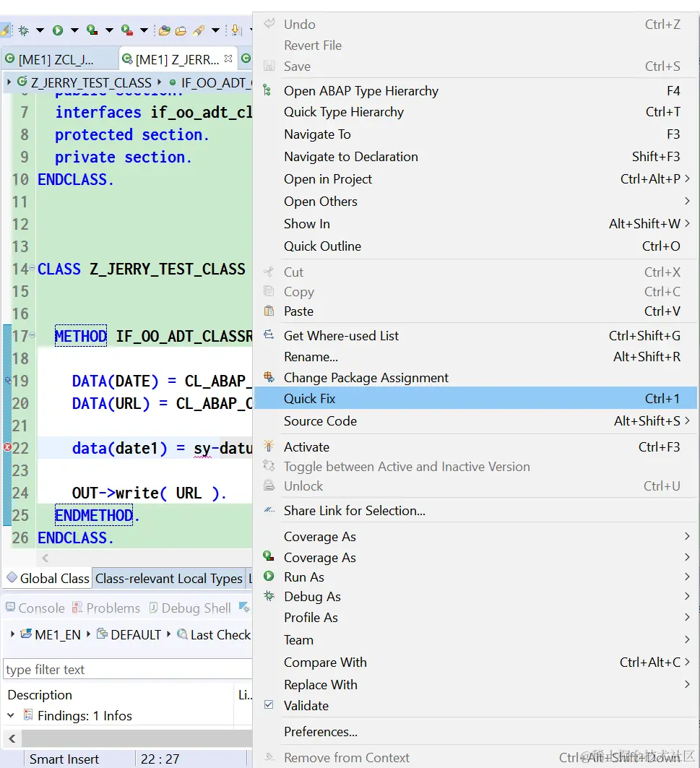Screen dimensions: 700x768
Task: Expand the ME1_EN breadcrumb arrow
Action: pyautogui.click(x=12, y=634)
